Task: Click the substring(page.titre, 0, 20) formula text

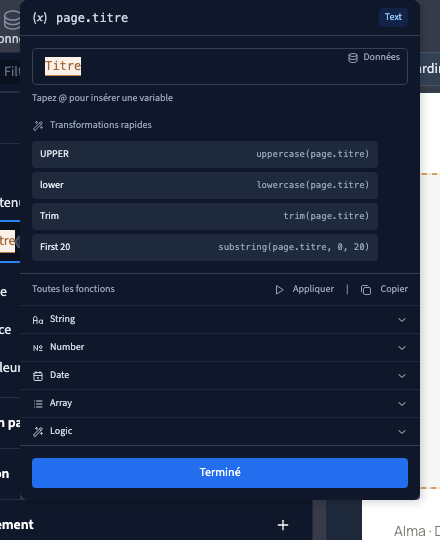Action: pos(294,247)
